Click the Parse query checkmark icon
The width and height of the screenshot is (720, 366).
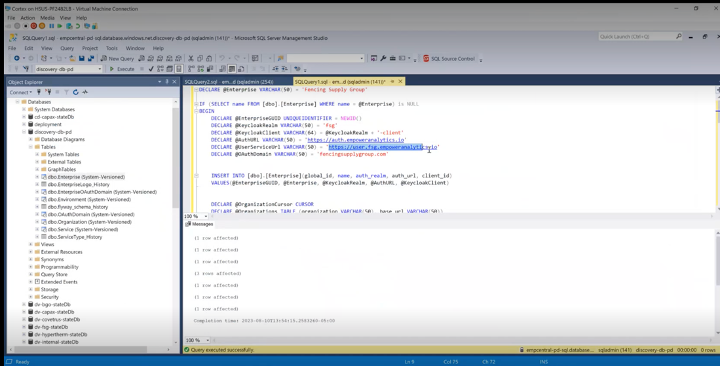151,69
